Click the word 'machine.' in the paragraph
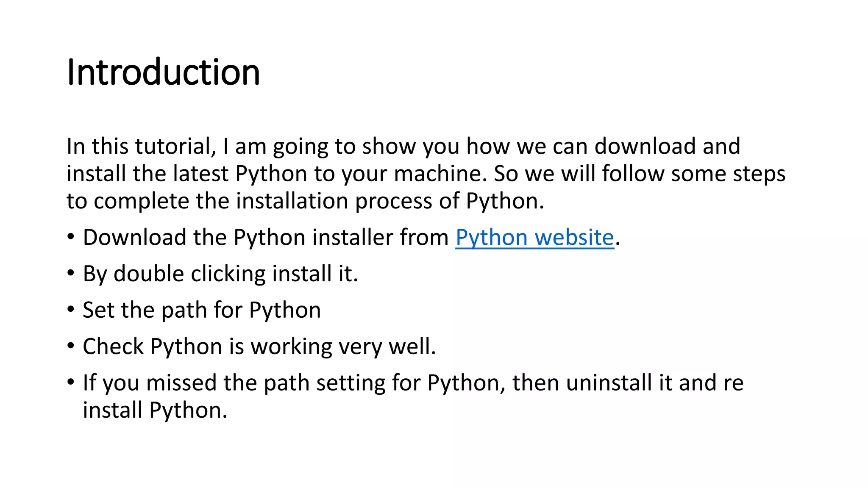This screenshot has height=488, width=868. 440,174
